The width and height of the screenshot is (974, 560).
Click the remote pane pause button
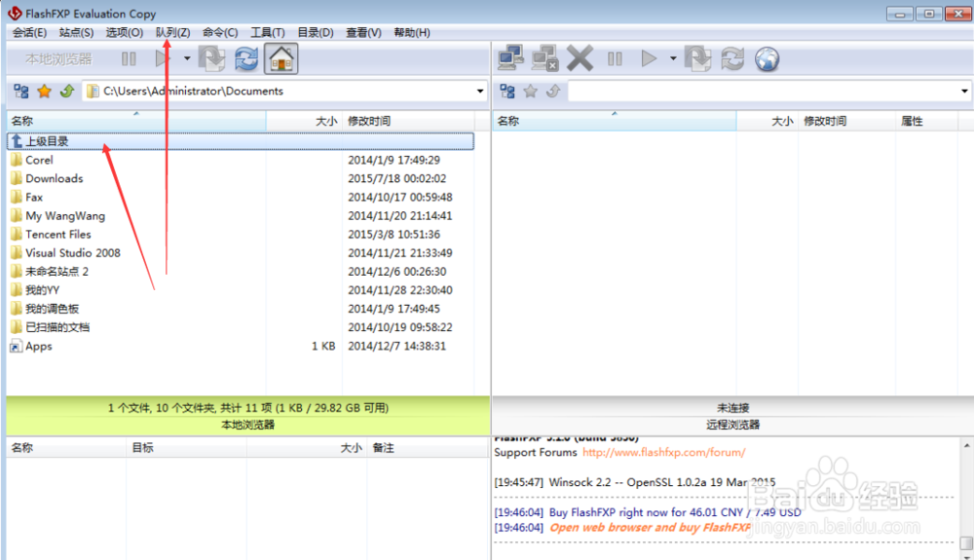(615, 59)
